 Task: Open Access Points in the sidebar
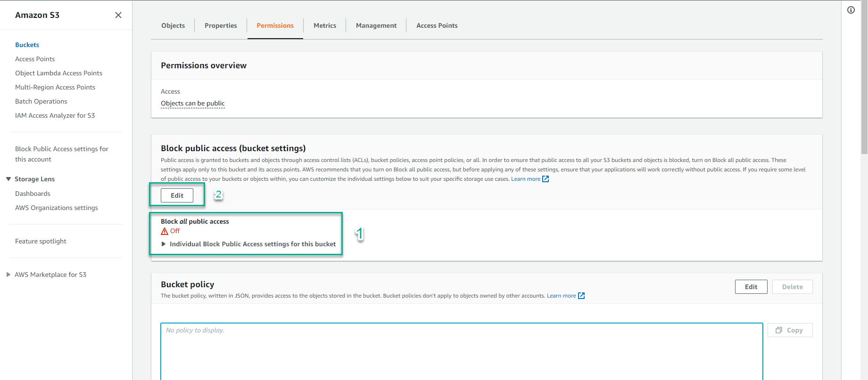(35, 59)
